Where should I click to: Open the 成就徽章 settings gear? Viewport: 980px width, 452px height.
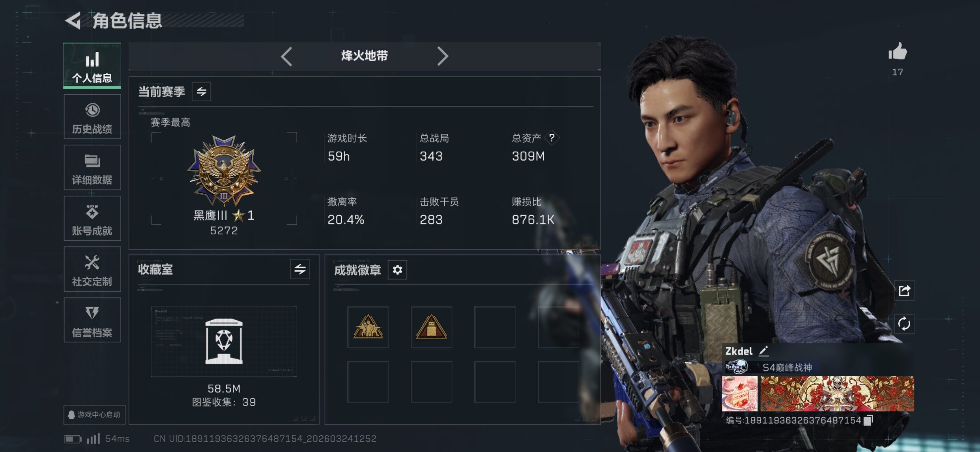(x=397, y=270)
